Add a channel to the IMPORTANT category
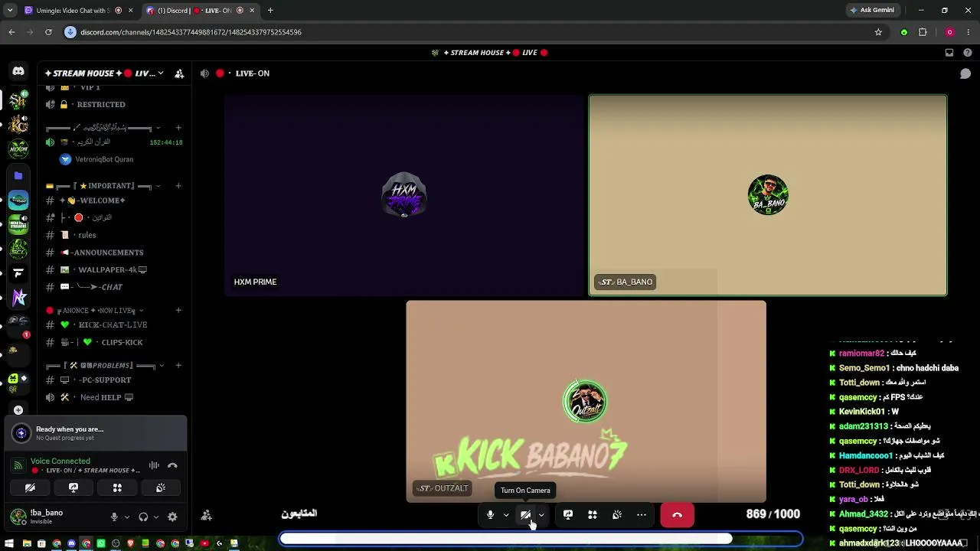Viewport: 980px width, 551px height. tap(178, 186)
